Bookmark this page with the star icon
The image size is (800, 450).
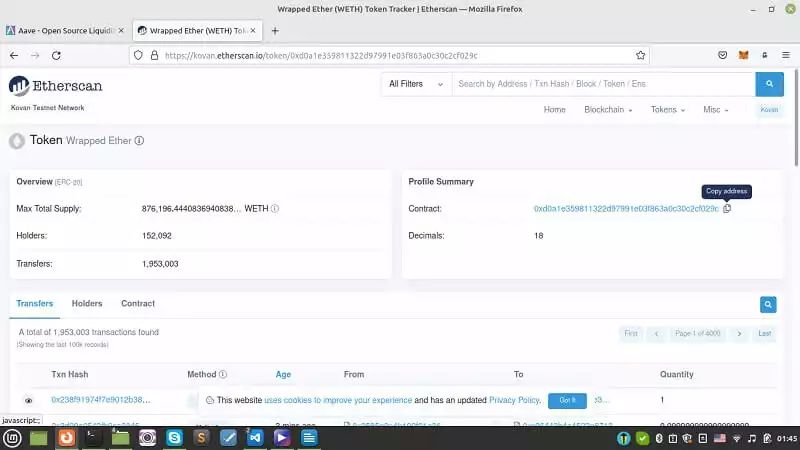(640, 55)
